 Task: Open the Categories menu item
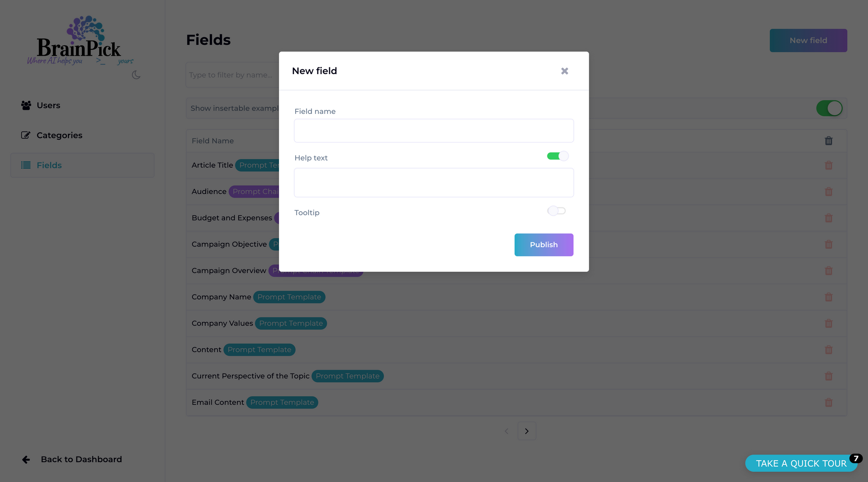coord(59,135)
